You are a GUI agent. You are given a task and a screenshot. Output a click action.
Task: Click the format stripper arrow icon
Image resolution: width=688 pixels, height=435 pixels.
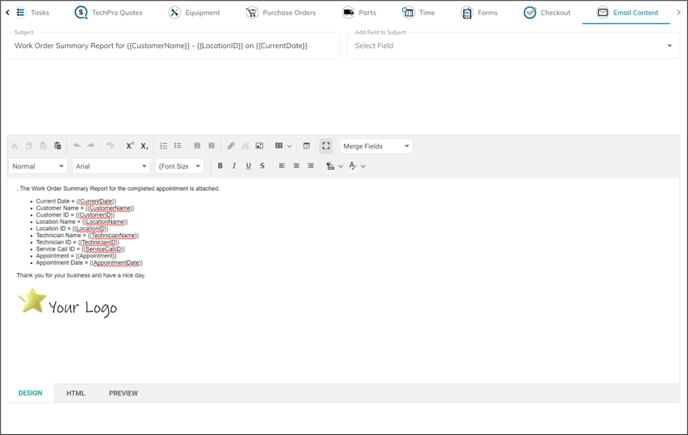[110, 145]
